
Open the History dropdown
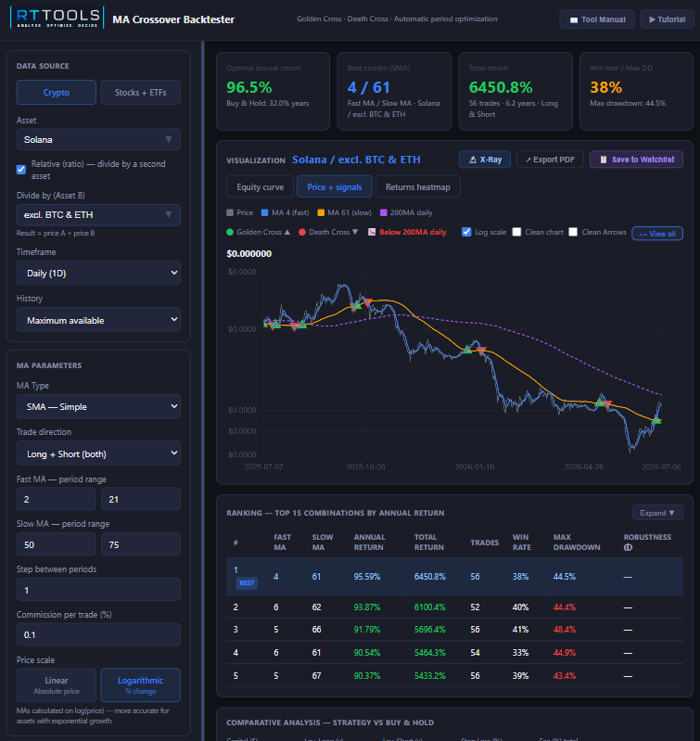[x=98, y=320]
